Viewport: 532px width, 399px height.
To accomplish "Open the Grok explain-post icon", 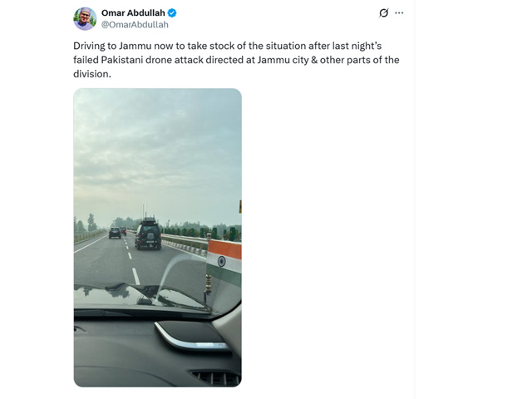I will (384, 13).
